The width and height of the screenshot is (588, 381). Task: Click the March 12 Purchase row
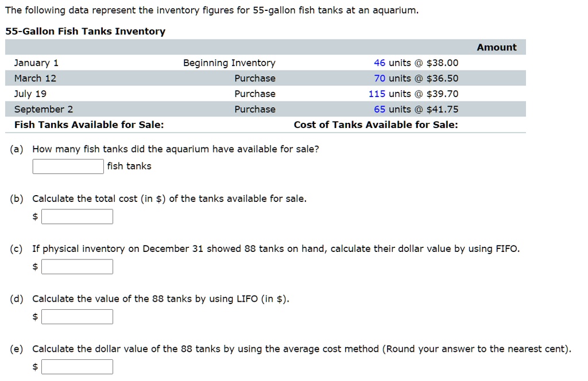(x=34, y=78)
